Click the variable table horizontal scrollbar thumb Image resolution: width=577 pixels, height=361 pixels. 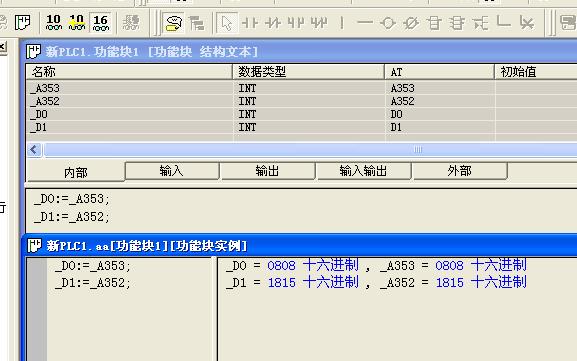[310, 150]
